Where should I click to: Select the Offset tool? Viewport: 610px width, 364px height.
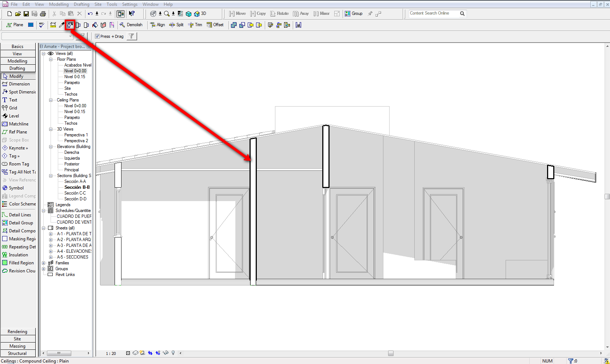[216, 25]
